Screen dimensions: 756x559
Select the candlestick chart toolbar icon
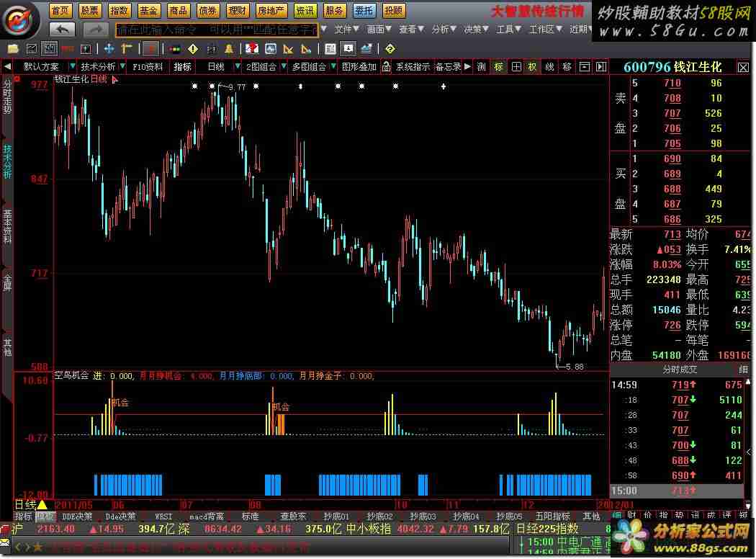point(49,49)
